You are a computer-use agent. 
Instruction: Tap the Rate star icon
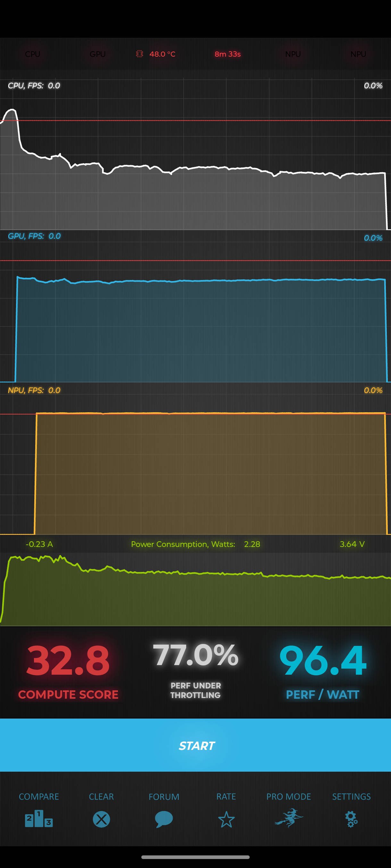[x=226, y=819]
